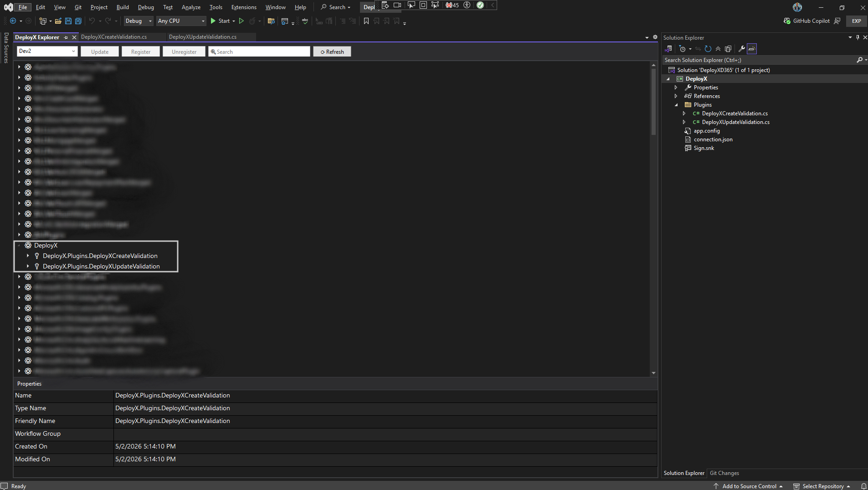Click the Save All double disk icon

click(x=78, y=21)
